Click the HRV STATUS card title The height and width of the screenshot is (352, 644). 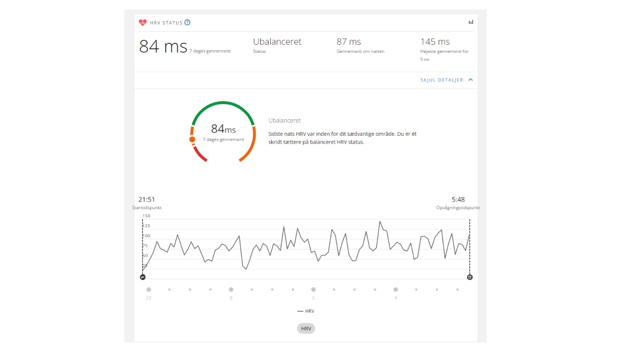[x=166, y=23]
